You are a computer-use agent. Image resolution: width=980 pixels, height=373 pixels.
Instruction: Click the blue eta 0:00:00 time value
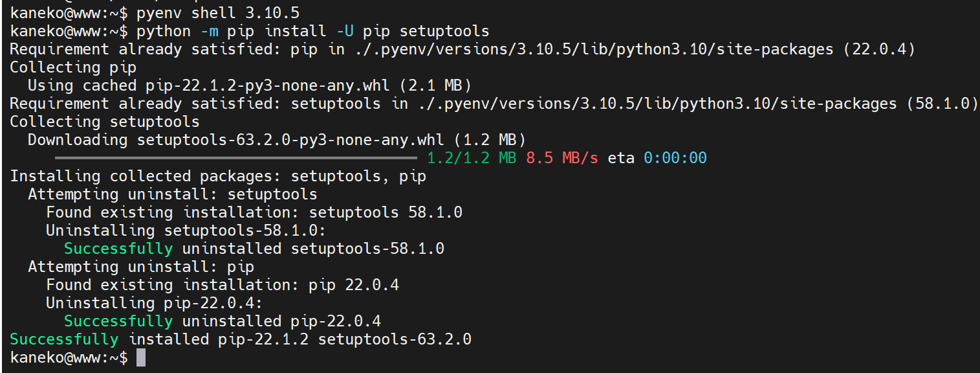(675, 158)
